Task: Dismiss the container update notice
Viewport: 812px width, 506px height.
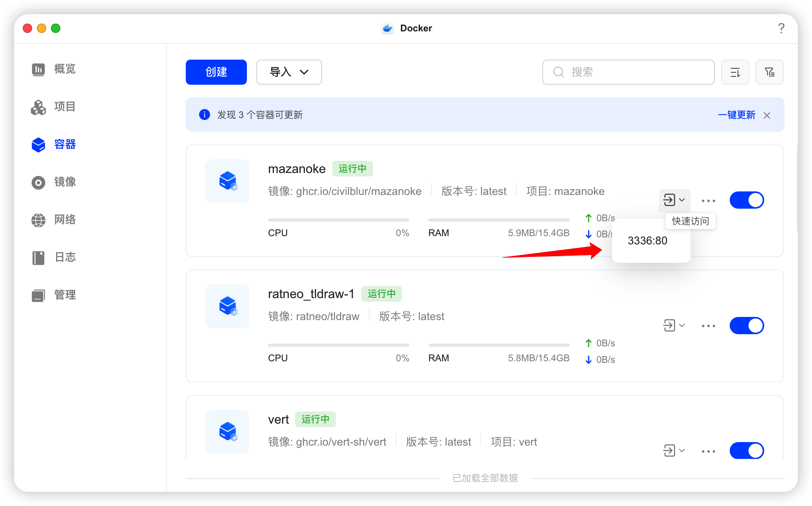Action: 767,115
